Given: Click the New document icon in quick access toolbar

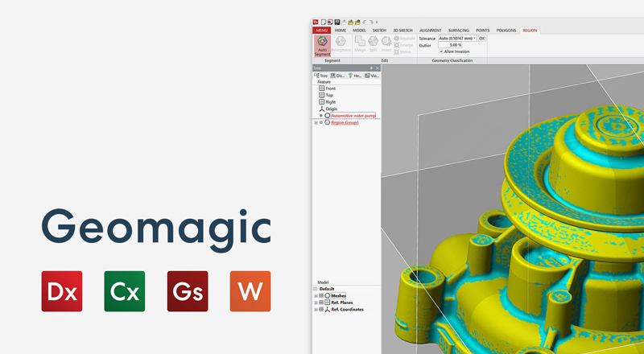Looking at the screenshot, I should tap(324, 23).
